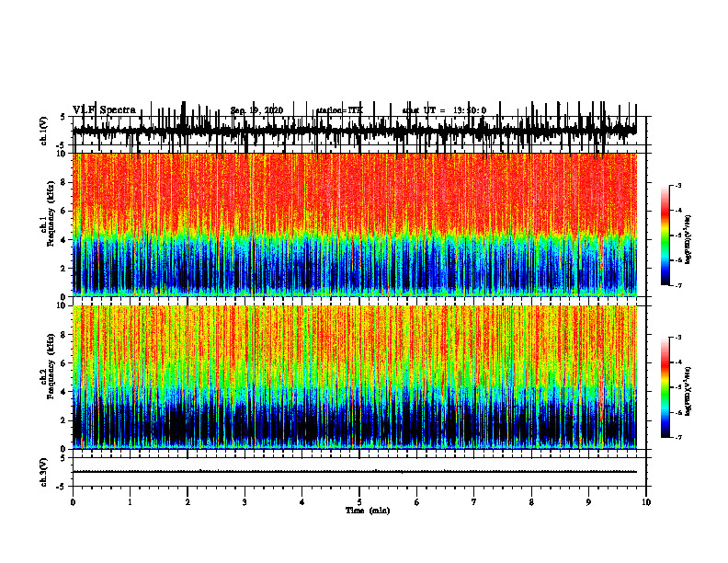Click the ch.2 PSD color scale bar
The width and height of the screenshot is (728, 563).
pos(665,387)
